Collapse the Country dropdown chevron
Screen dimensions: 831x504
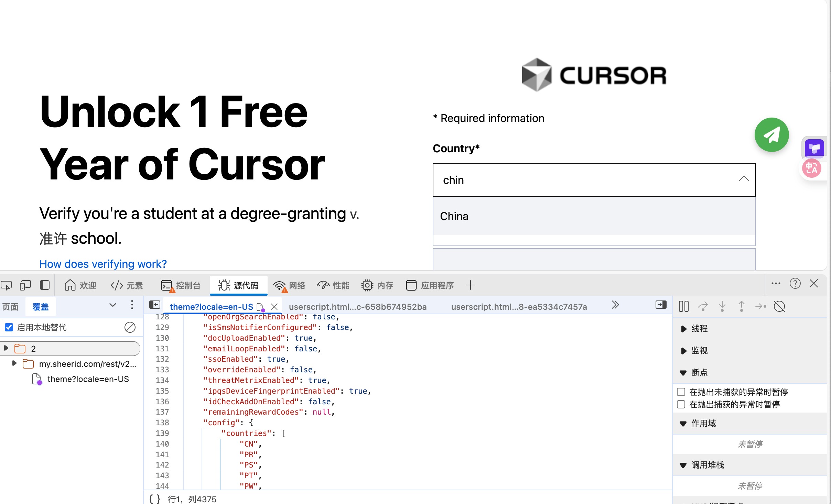click(744, 179)
